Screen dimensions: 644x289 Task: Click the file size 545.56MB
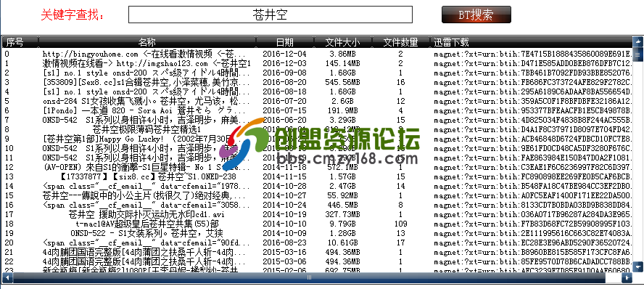(x=342, y=82)
